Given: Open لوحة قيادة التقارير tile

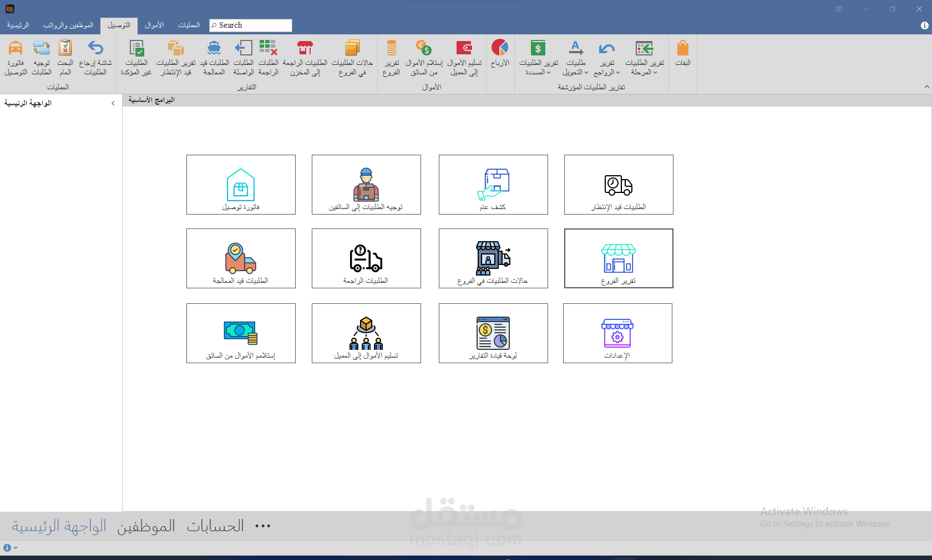Looking at the screenshot, I should pos(493,333).
